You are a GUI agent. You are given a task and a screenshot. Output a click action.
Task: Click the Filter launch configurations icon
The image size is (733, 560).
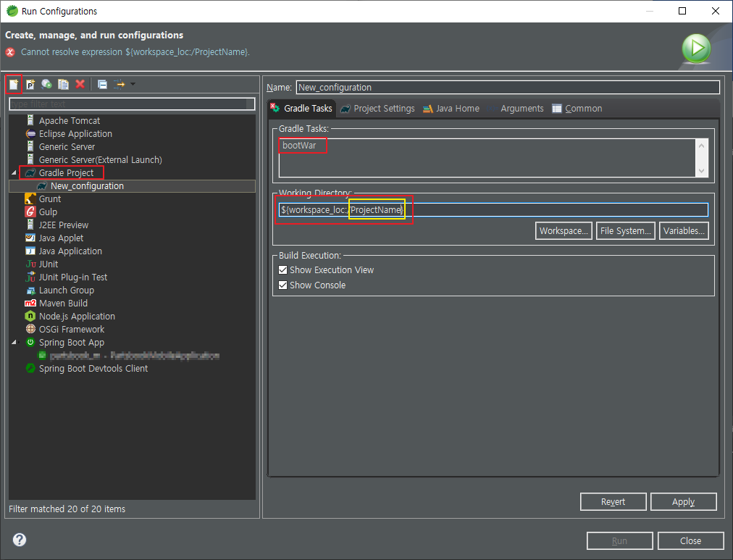tap(120, 84)
